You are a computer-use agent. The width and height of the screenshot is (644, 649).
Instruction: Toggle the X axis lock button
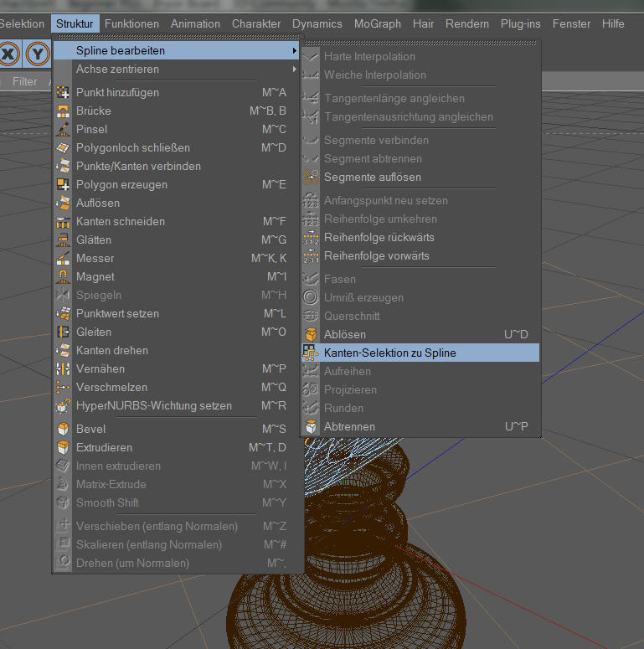(9, 54)
